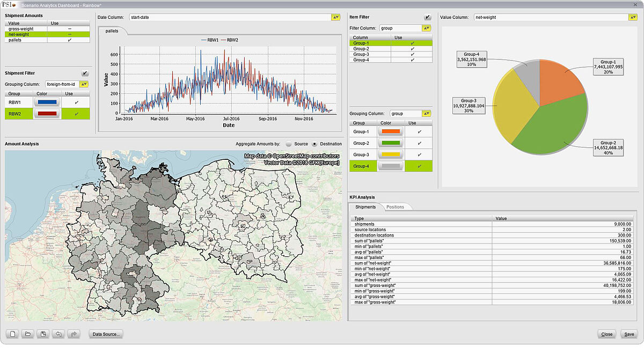This screenshot has height=362, width=644.
Task: Redo with the right arrow icon
Action: coord(74,334)
